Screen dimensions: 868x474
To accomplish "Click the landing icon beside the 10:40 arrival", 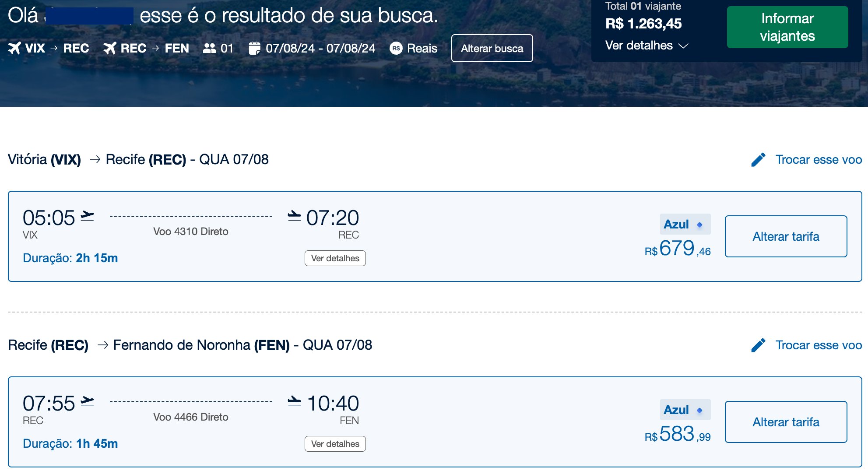I will (x=295, y=401).
